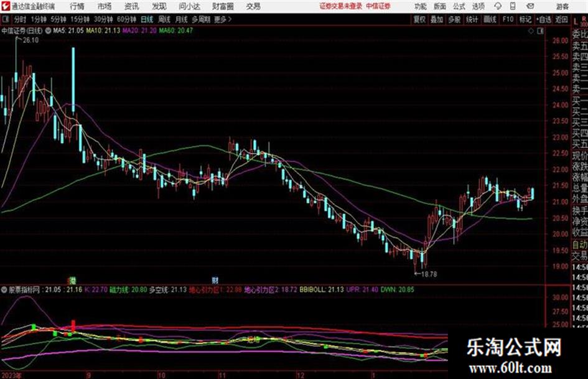Click the 18.78 low price label
588x379 pixels.
coord(429,274)
